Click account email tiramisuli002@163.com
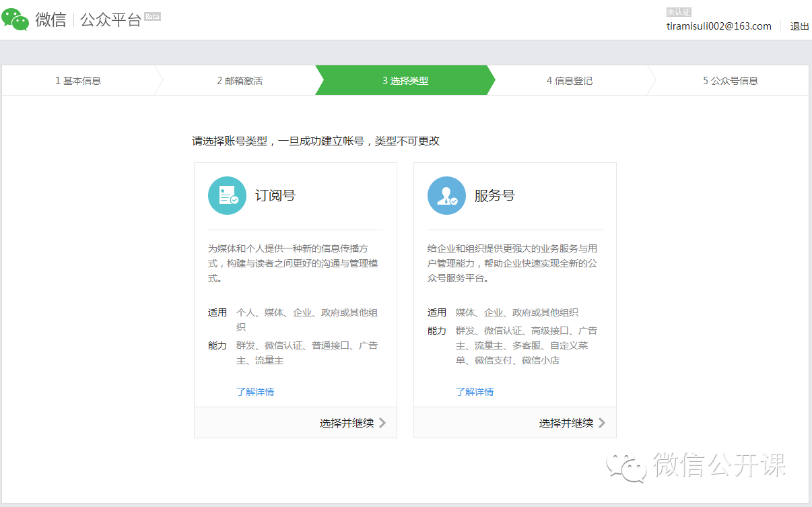The width and height of the screenshot is (812, 507). click(719, 26)
